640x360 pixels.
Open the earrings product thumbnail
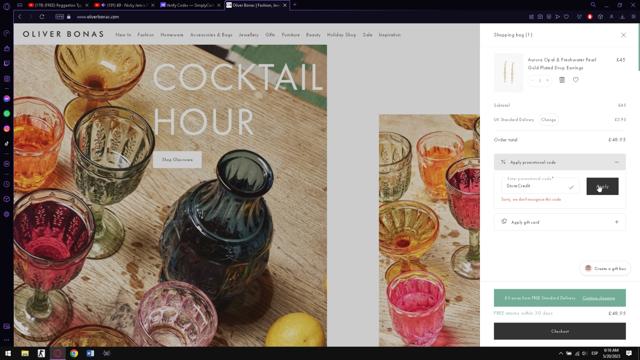pos(508,72)
